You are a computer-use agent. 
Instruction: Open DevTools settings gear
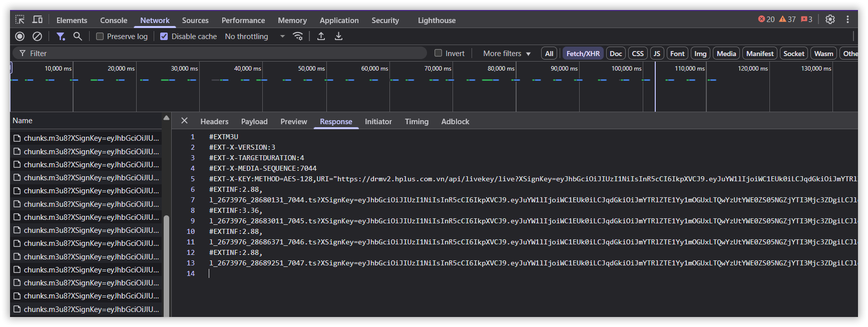click(830, 20)
